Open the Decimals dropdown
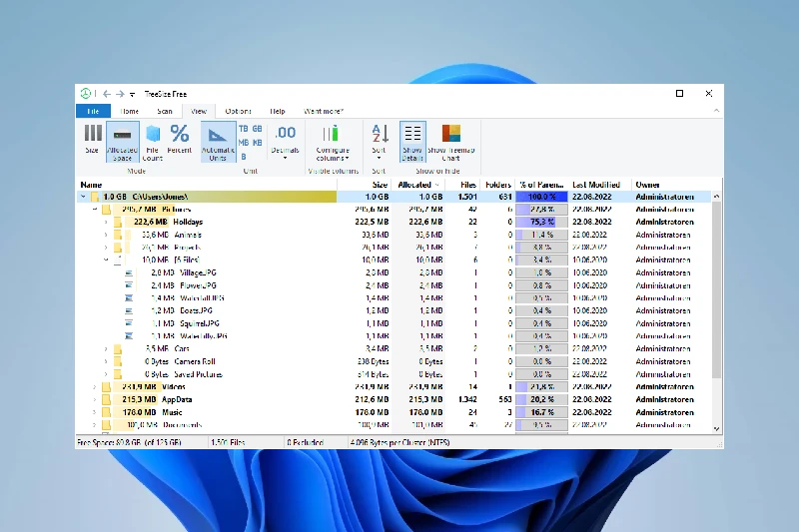The width and height of the screenshot is (799, 532). pyautogui.click(x=285, y=142)
